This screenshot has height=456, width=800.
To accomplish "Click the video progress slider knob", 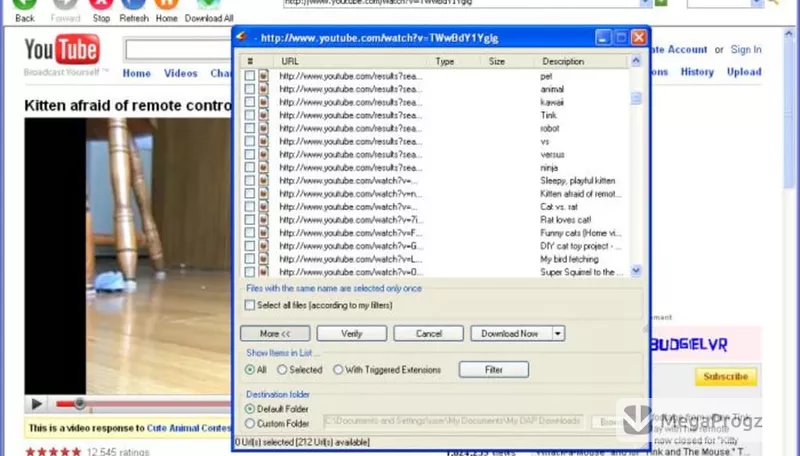I will (79, 404).
